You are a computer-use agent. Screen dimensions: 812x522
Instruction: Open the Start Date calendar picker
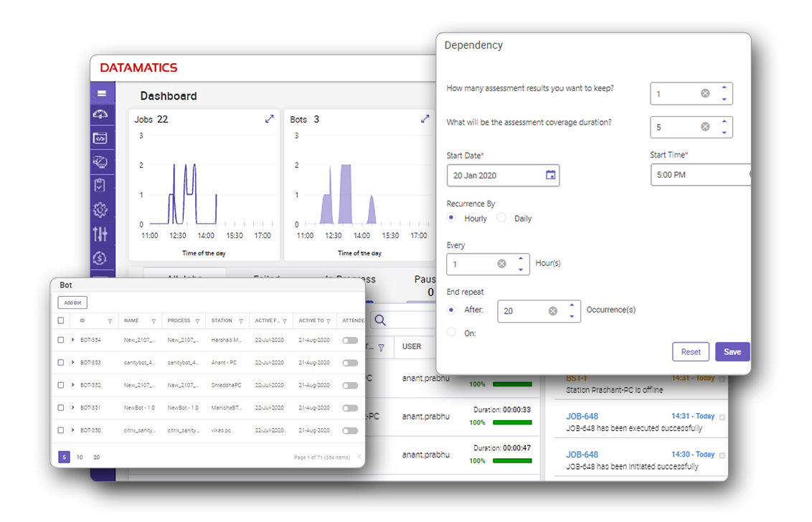550,175
